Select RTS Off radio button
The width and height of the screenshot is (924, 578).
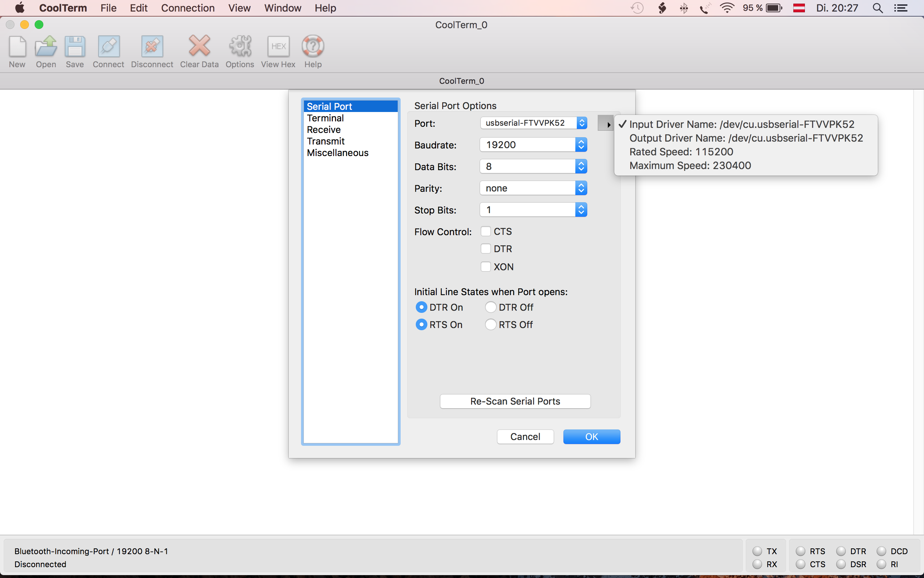tap(491, 324)
